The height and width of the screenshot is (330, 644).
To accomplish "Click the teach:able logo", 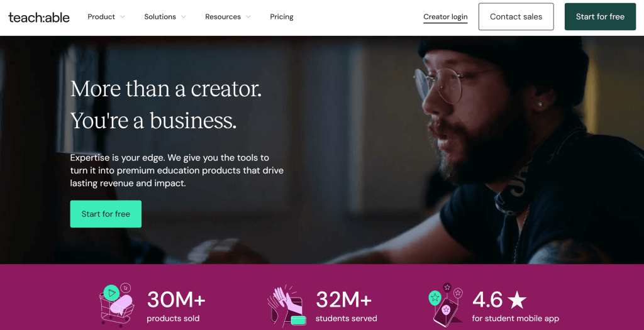I will coord(39,17).
